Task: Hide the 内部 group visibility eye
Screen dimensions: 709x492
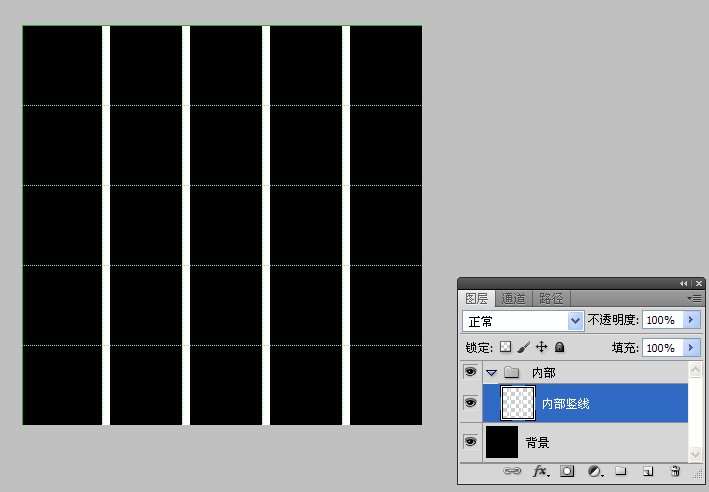Action: click(471, 372)
